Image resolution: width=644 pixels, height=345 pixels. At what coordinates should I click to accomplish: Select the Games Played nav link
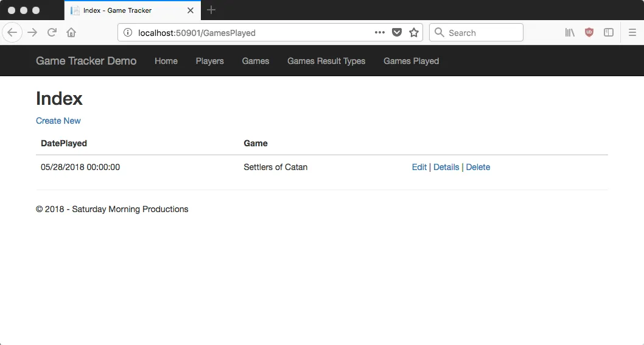click(x=411, y=61)
